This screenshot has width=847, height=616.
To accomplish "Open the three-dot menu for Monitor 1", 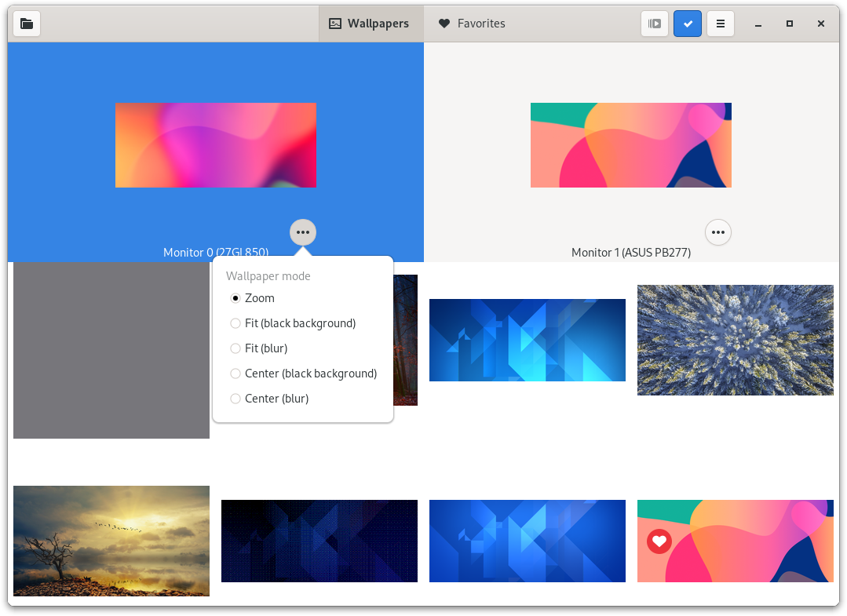I will pos(718,232).
